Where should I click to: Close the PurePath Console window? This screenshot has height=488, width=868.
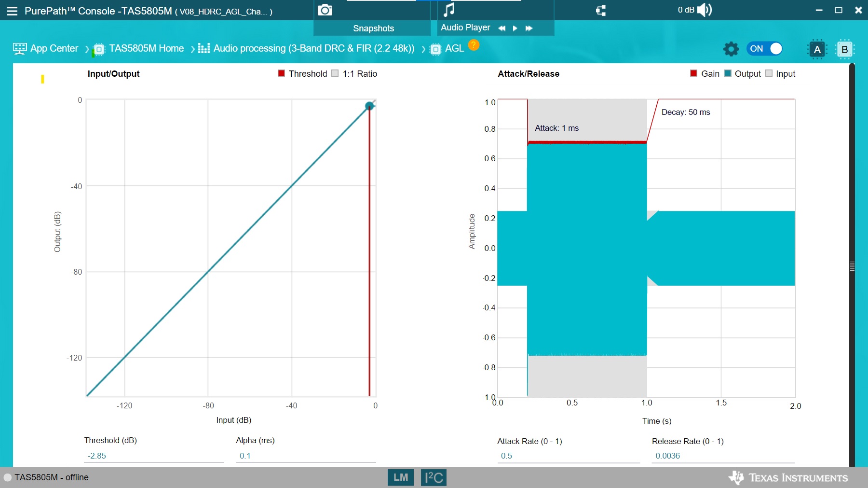click(x=858, y=10)
